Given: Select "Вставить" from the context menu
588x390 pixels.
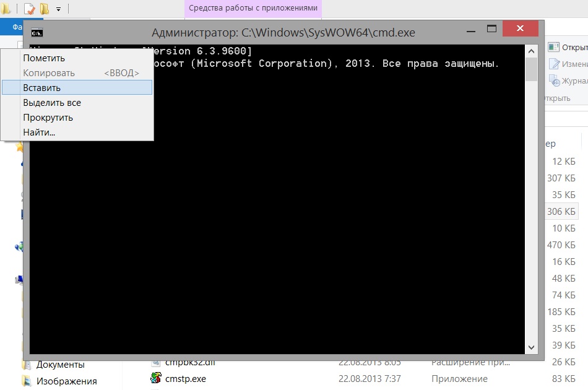Looking at the screenshot, I should tap(77, 88).
